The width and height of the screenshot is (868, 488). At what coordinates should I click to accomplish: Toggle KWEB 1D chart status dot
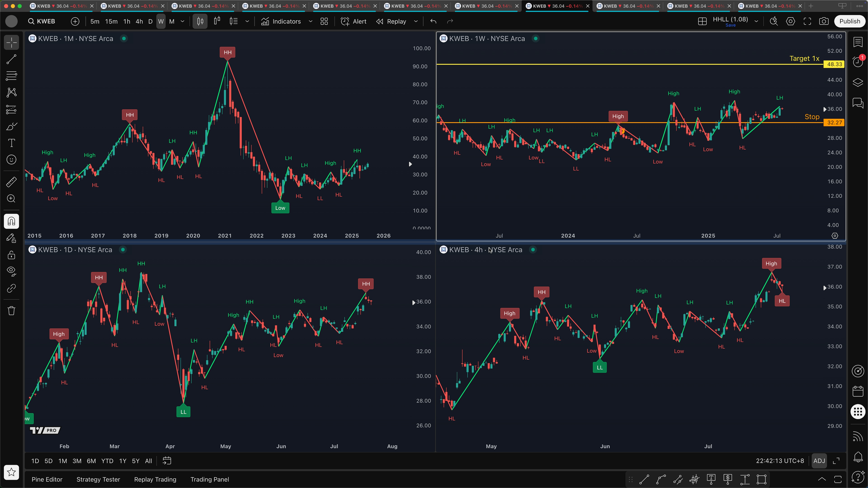pos(123,250)
